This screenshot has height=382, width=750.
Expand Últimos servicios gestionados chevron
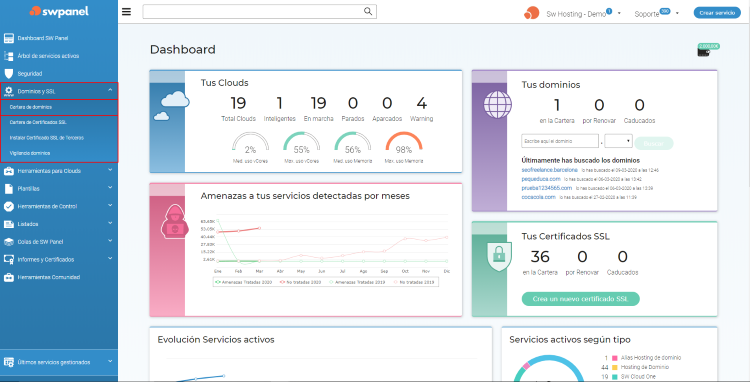[110, 361]
